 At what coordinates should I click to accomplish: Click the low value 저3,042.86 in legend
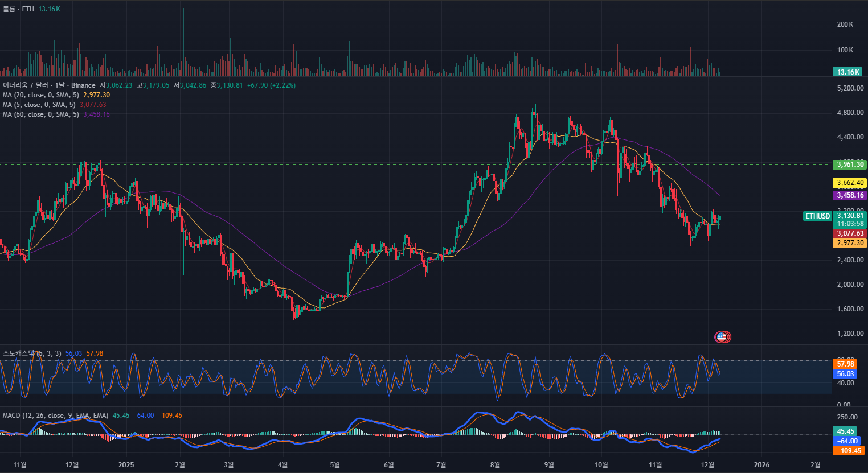tap(190, 85)
